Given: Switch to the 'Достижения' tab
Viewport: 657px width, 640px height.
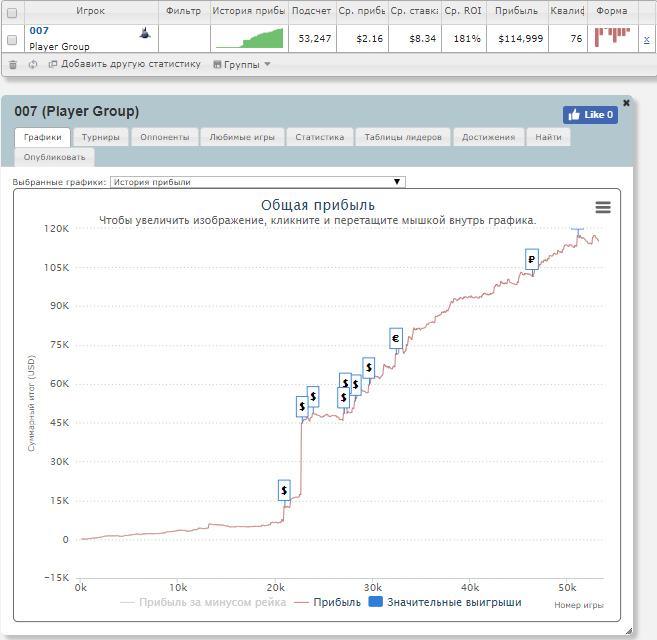Looking at the screenshot, I should [x=489, y=137].
